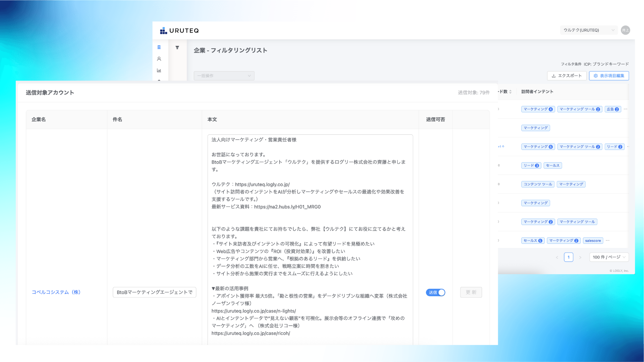Click the マーケティング④ intent tag

tap(538, 109)
